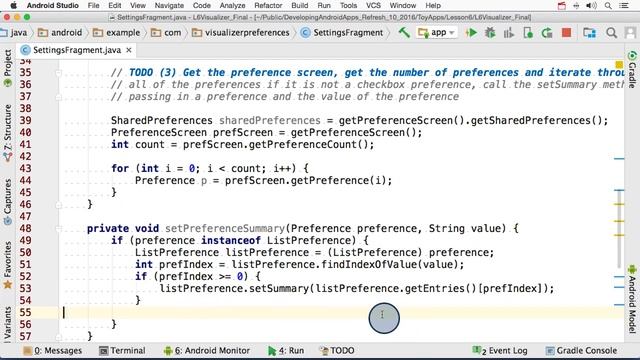Click the Profile app toolbar icon

[509, 33]
